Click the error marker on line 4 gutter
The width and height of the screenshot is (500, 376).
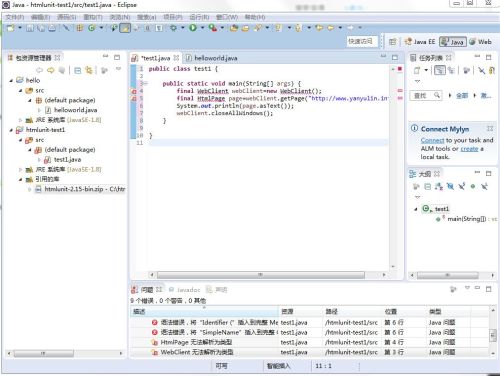tap(134, 91)
